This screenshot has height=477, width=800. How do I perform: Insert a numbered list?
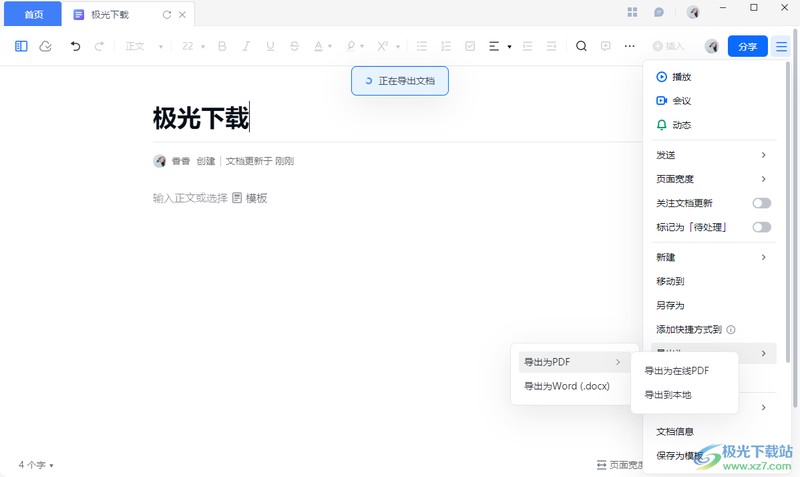pyautogui.click(x=446, y=46)
